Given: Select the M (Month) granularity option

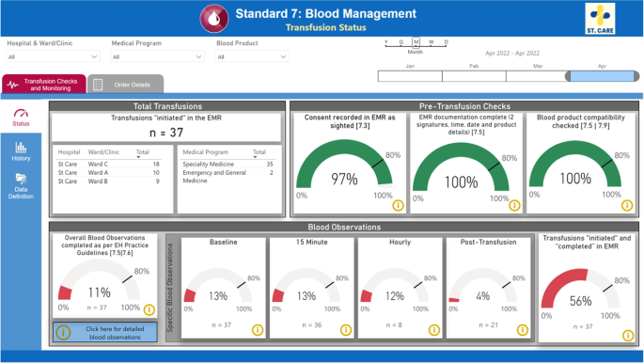Looking at the screenshot, I should point(416,42).
